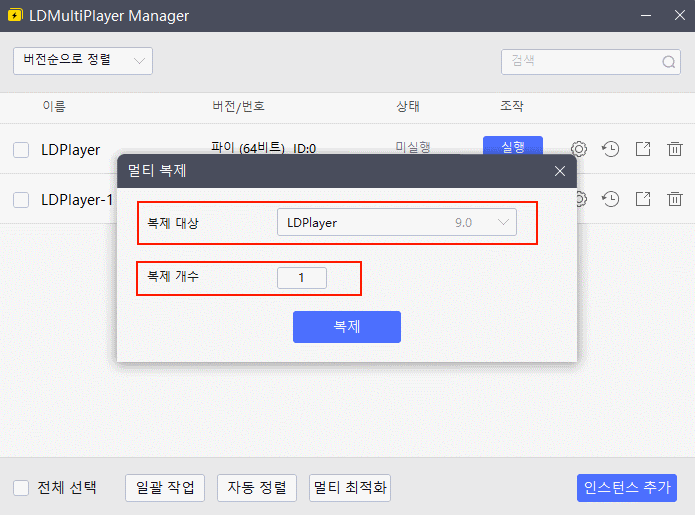Viewport: 695px width, 515px height.
Task: Open the 일괄 작업 button
Action: 165,488
